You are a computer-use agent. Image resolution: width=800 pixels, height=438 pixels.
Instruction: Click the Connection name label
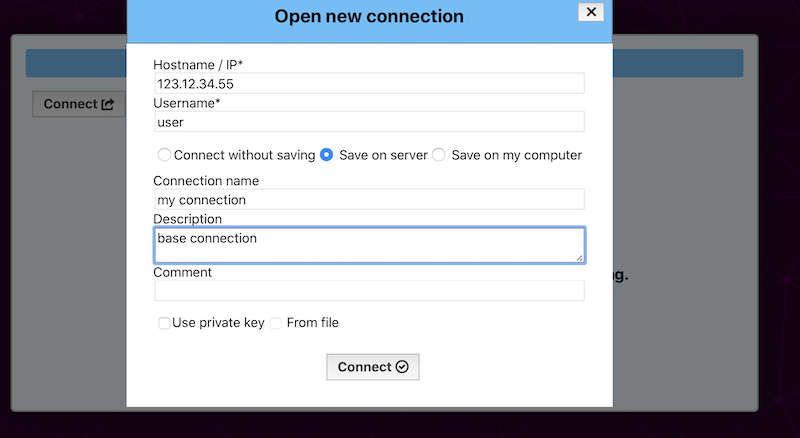tap(206, 181)
